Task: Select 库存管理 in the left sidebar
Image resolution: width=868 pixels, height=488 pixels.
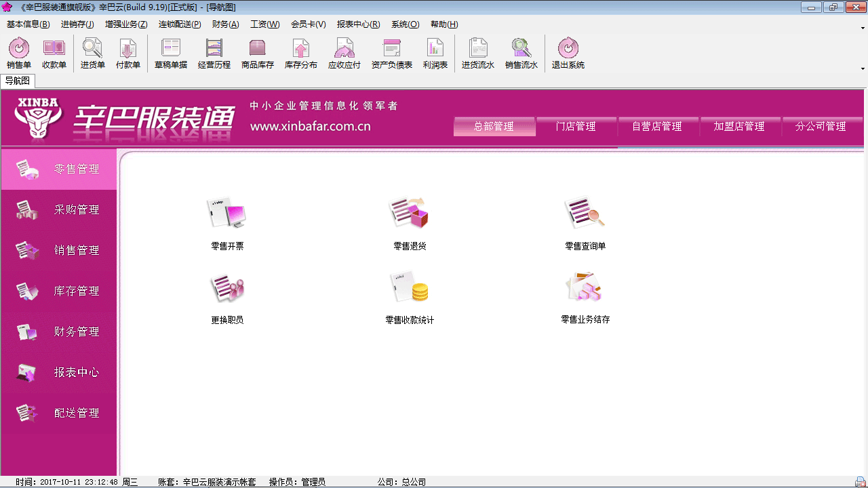Action: tap(58, 291)
